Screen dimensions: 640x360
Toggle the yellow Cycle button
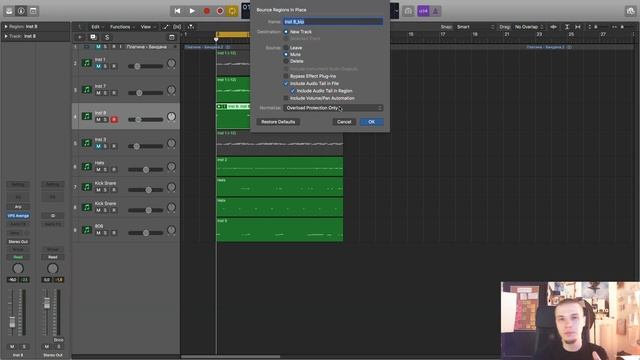(x=232, y=11)
